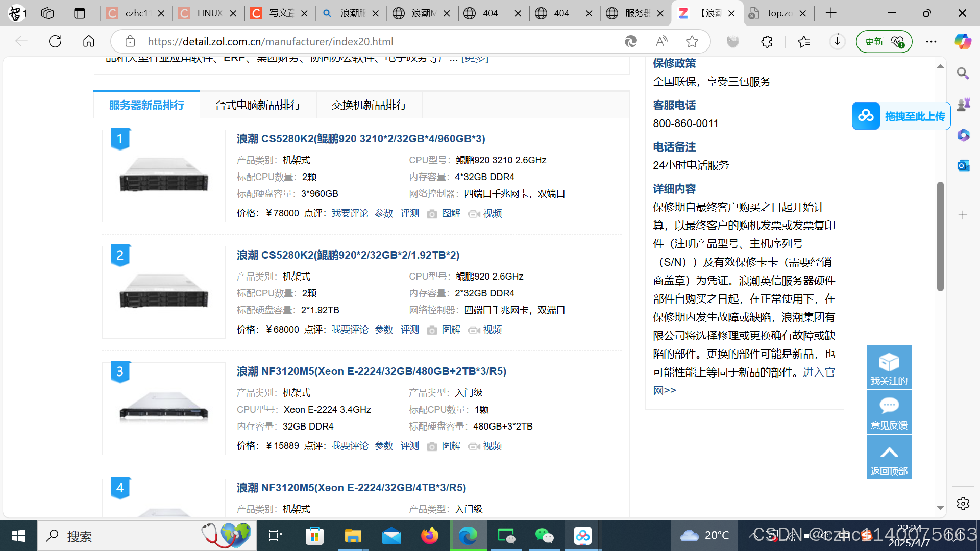This screenshot has width=980, height=551.
Task: Open WeChat from Windows taskbar
Action: (x=544, y=536)
